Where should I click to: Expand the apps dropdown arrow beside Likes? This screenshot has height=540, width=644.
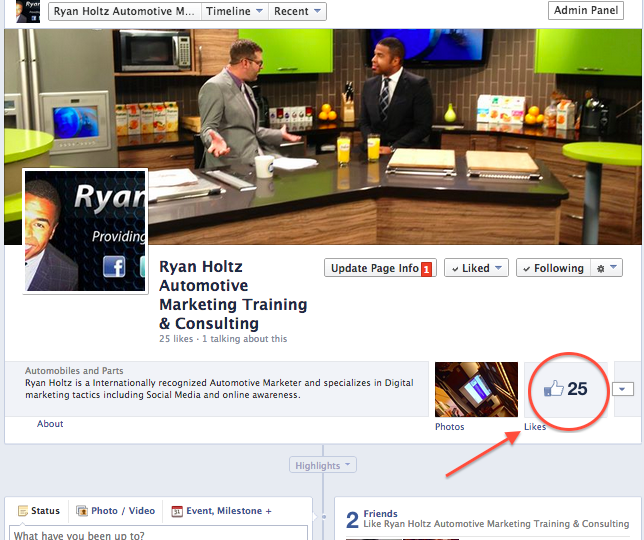(623, 389)
